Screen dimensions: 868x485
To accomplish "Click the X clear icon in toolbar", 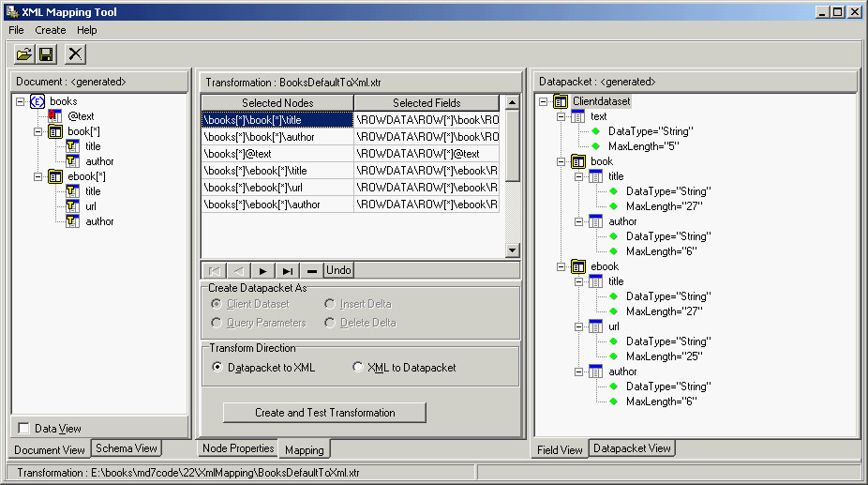I will [x=75, y=54].
